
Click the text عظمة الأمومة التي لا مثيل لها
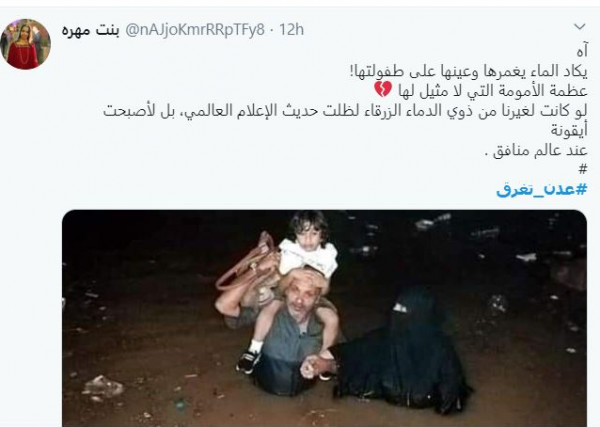[x=492, y=91]
